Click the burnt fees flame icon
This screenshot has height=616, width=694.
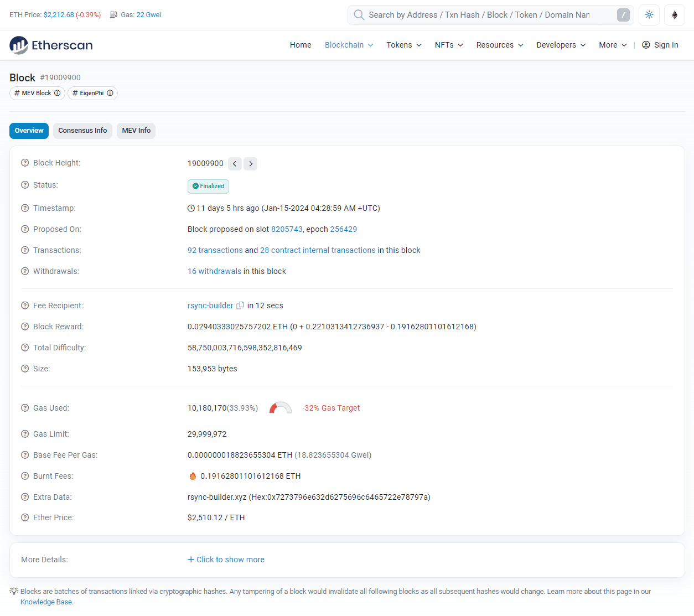pyautogui.click(x=193, y=476)
